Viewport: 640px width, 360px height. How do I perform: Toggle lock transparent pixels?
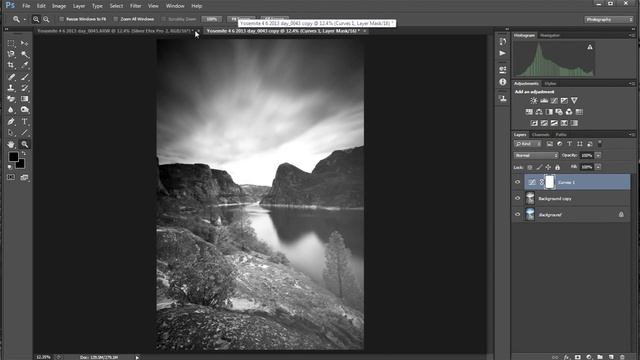(530, 167)
